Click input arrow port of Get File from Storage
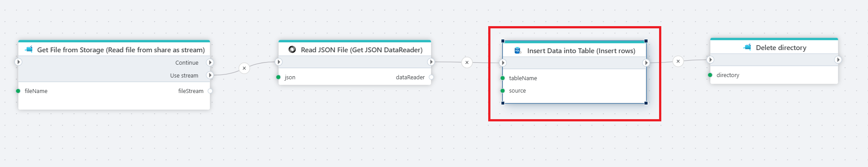 [18, 62]
